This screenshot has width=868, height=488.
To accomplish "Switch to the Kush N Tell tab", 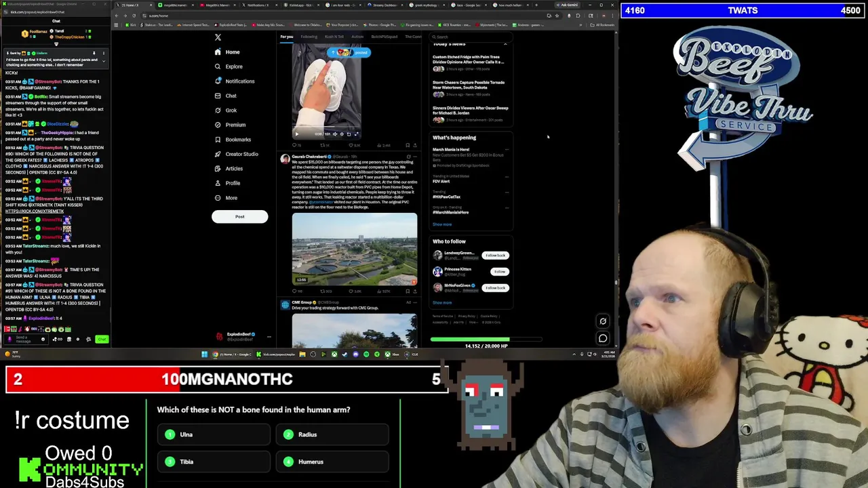I will 334,37.
